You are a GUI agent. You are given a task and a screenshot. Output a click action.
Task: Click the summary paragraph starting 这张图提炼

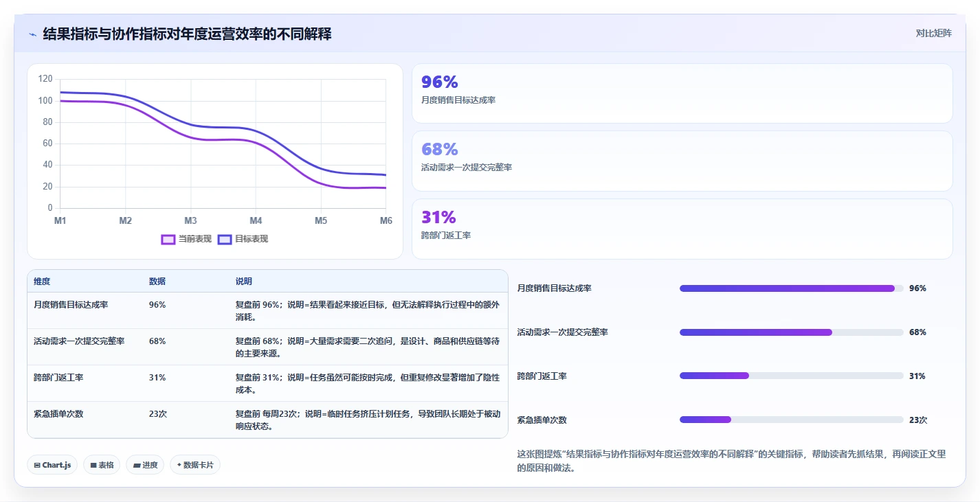[731, 461]
